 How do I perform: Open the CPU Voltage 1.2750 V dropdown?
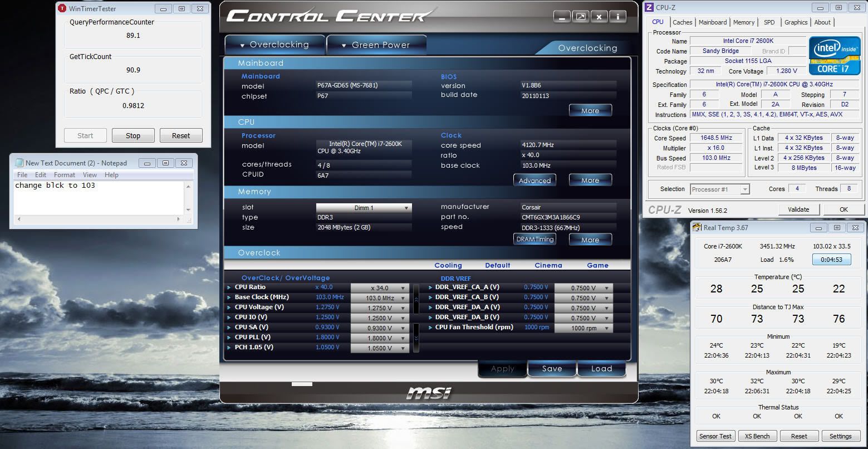[380, 308]
